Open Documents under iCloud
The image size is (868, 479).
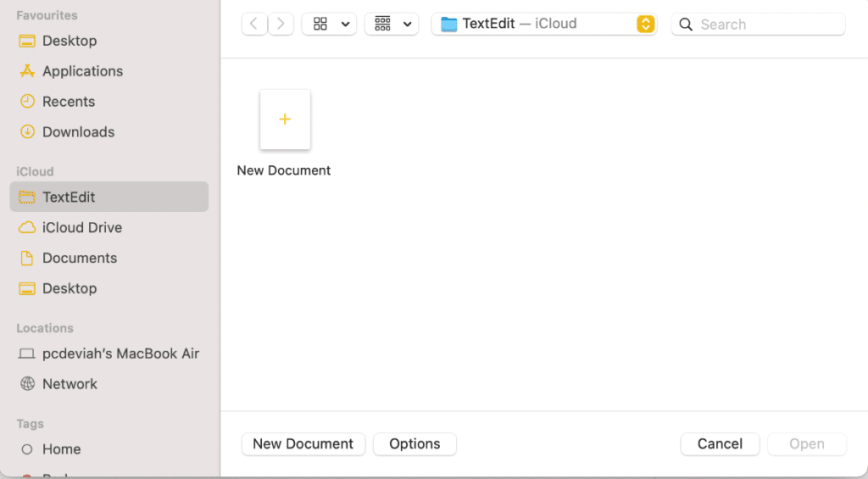tap(80, 258)
